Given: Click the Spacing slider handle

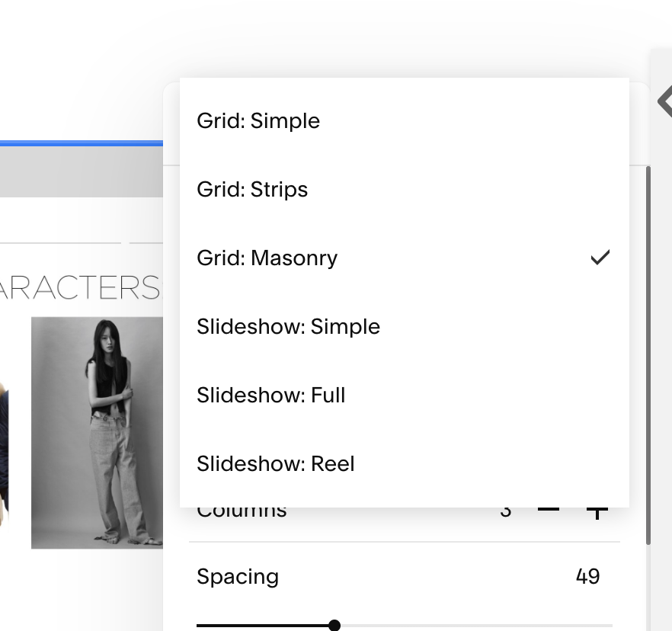Looking at the screenshot, I should coord(334,626).
